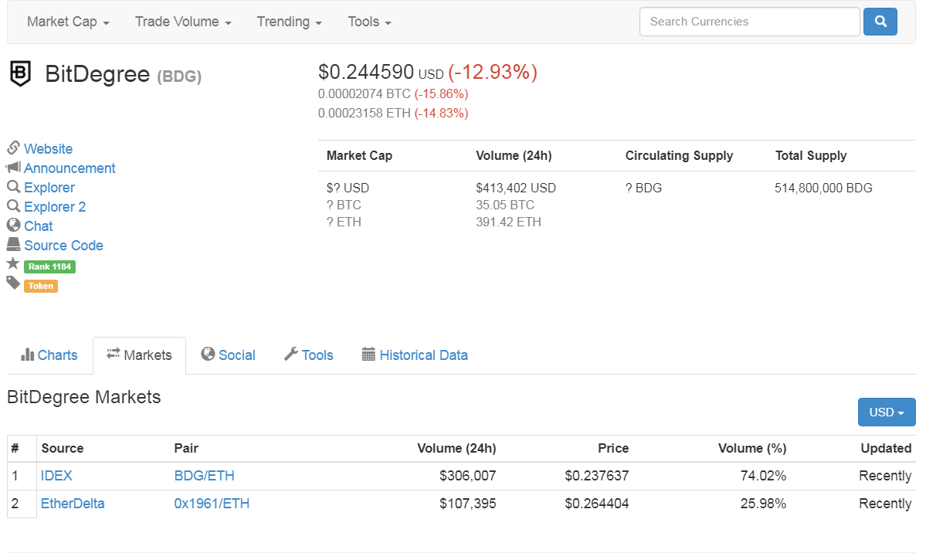
Task: Open the BDG/ETH pair link
Action: [x=205, y=476]
